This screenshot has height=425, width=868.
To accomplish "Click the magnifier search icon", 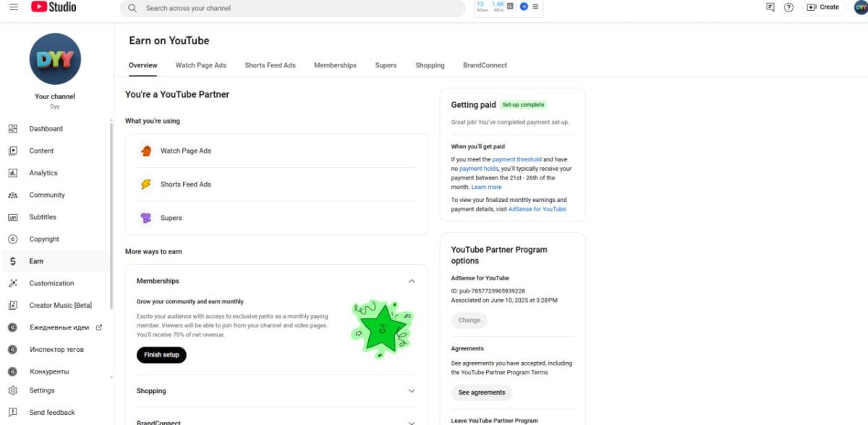I will (x=132, y=8).
